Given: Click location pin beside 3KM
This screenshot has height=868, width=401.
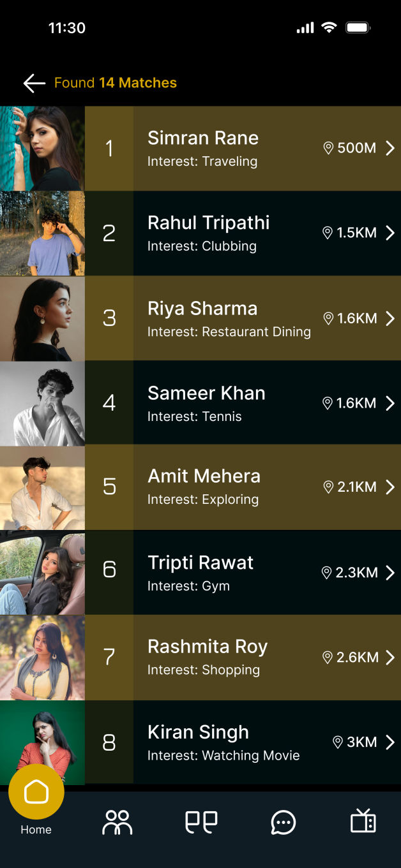Looking at the screenshot, I should coord(338,742).
